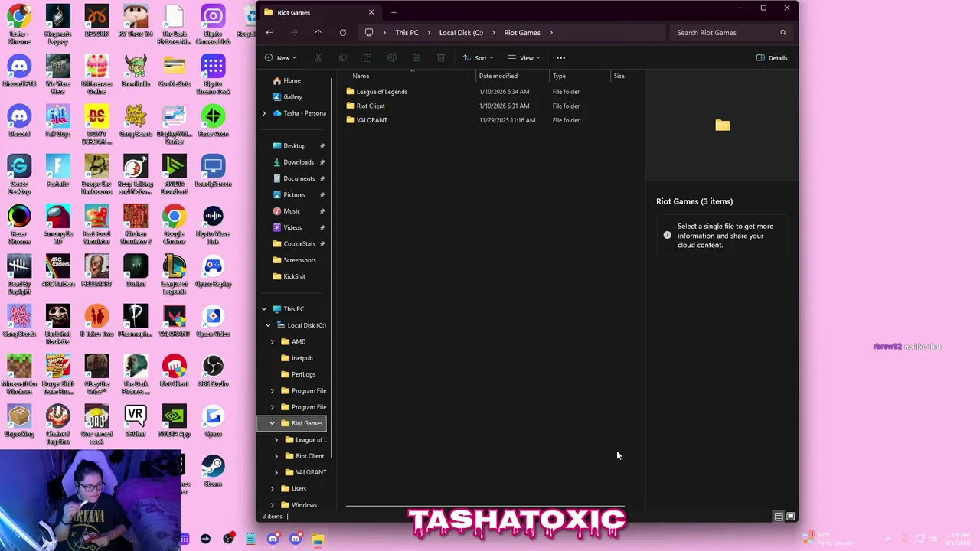Open the View dropdown
This screenshot has height=551, width=980.
tap(524, 58)
